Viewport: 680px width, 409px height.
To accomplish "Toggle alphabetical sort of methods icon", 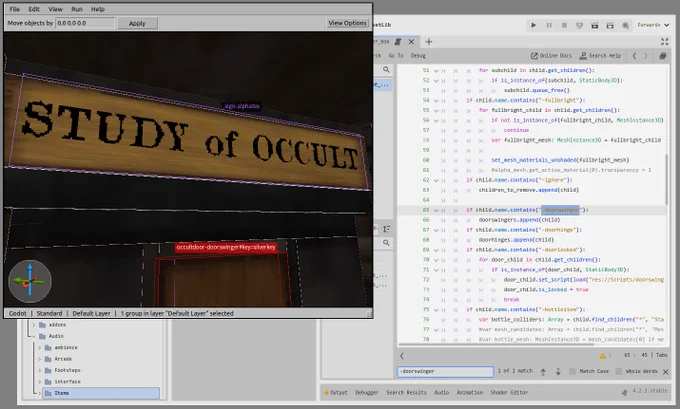I will click(386, 229).
